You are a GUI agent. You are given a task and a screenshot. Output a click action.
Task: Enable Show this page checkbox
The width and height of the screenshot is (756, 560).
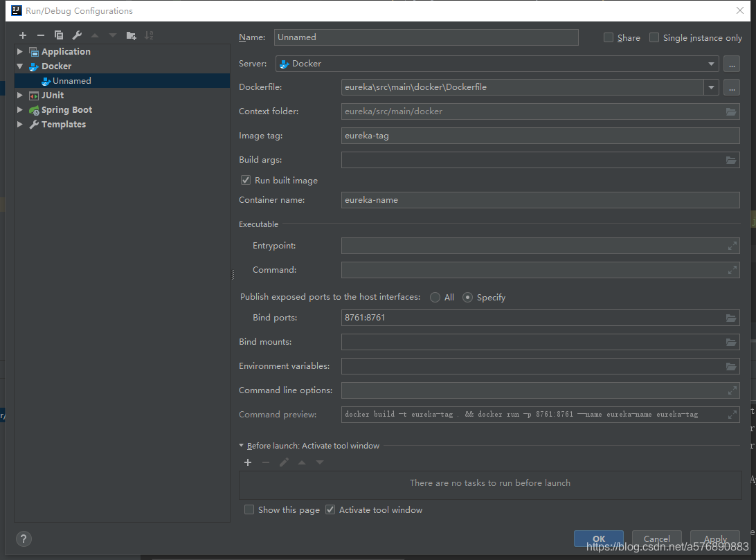coord(249,510)
